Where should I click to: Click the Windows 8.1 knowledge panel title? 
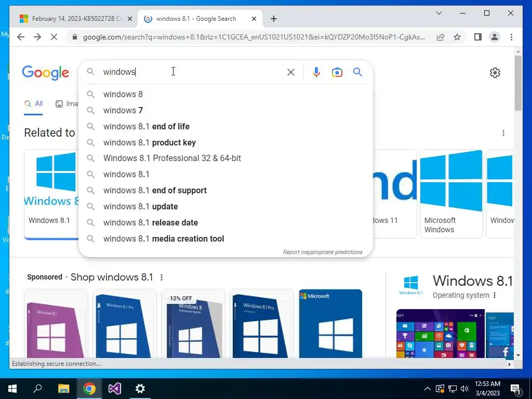[x=473, y=281]
